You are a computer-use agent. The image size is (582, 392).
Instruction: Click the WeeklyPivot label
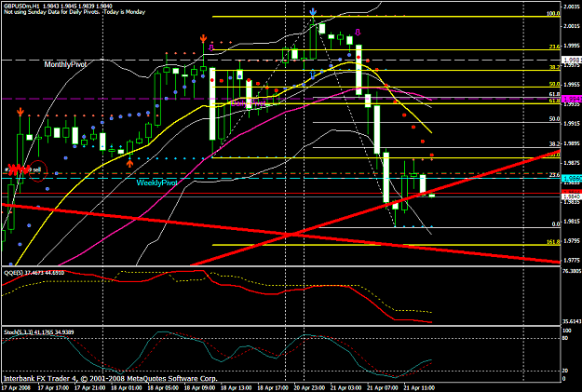point(156,182)
